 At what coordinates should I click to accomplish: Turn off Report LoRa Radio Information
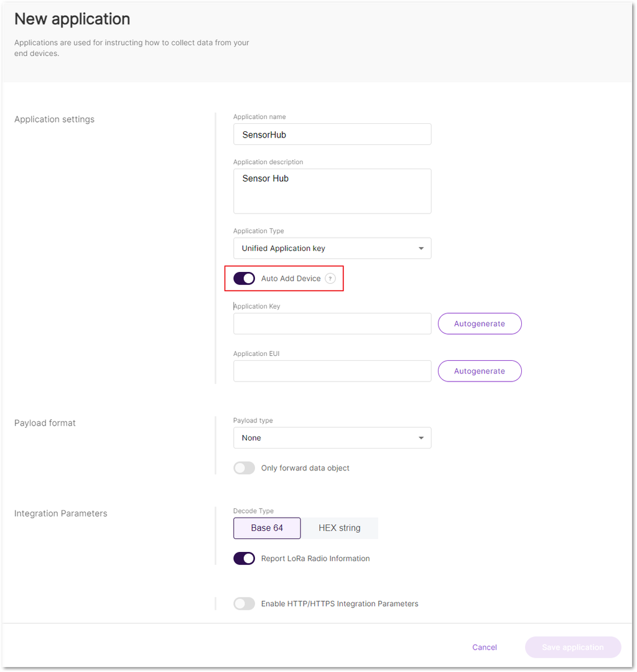(244, 558)
